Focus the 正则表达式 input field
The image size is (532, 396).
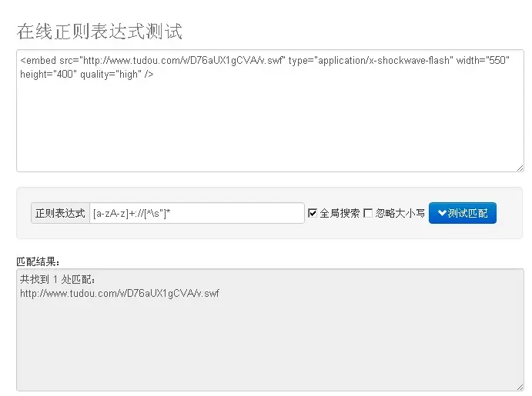[197, 213]
